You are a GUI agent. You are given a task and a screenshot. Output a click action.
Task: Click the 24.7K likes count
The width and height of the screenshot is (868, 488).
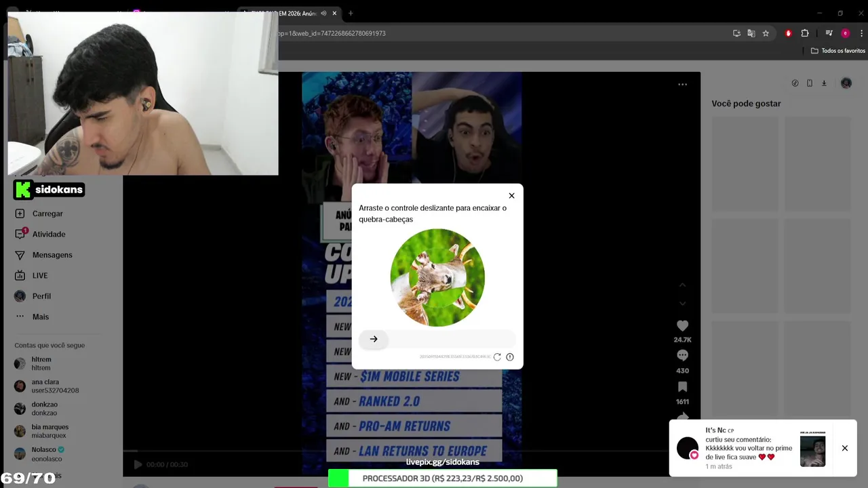pos(682,340)
